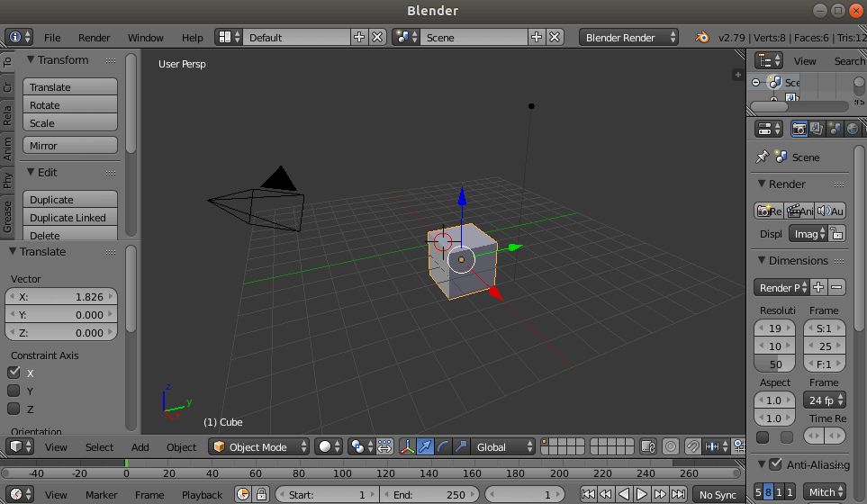Image resolution: width=867 pixels, height=504 pixels.
Task: Select the Translate manipulator arrow icon
Action: click(x=425, y=446)
